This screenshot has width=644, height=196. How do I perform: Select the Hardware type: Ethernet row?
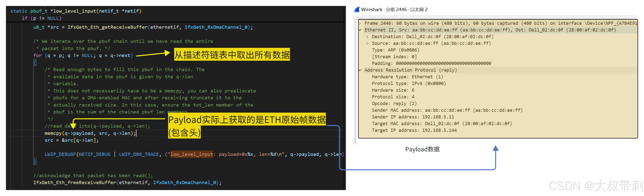[407, 77]
